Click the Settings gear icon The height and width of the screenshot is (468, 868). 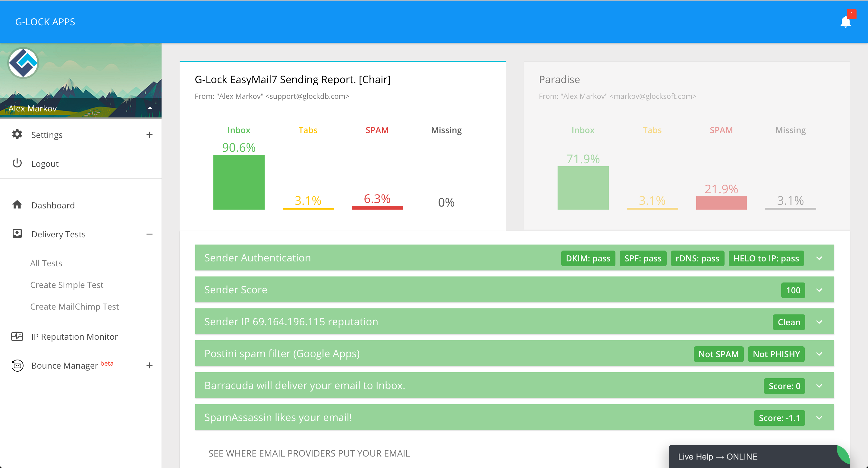point(17,134)
